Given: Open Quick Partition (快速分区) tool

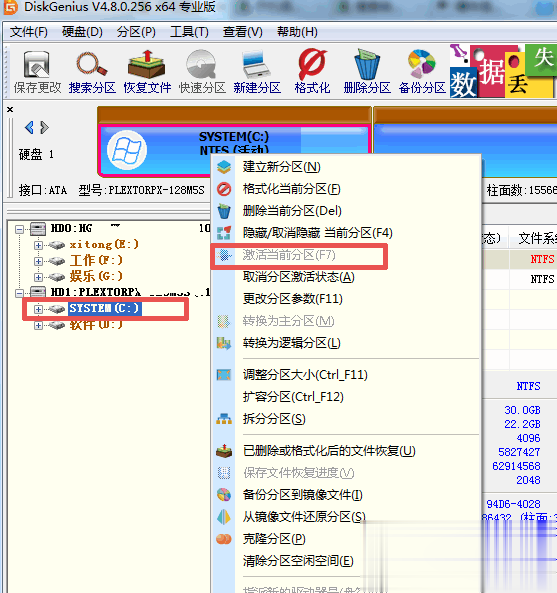Looking at the screenshot, I should [x=202, y=72].
